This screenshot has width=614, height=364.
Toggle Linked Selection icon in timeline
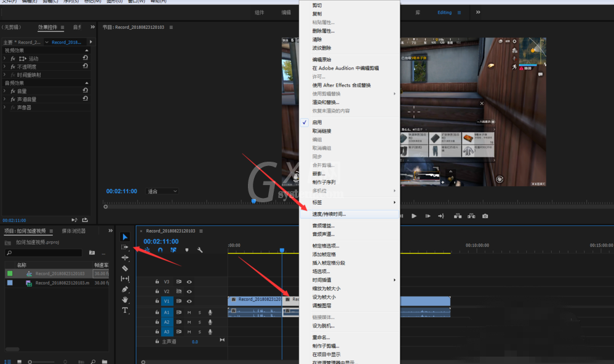(x=173, y=250)
